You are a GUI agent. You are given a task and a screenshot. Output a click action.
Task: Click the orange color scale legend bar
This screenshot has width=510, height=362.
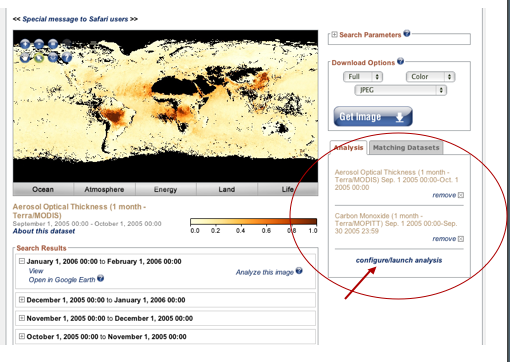253,222
